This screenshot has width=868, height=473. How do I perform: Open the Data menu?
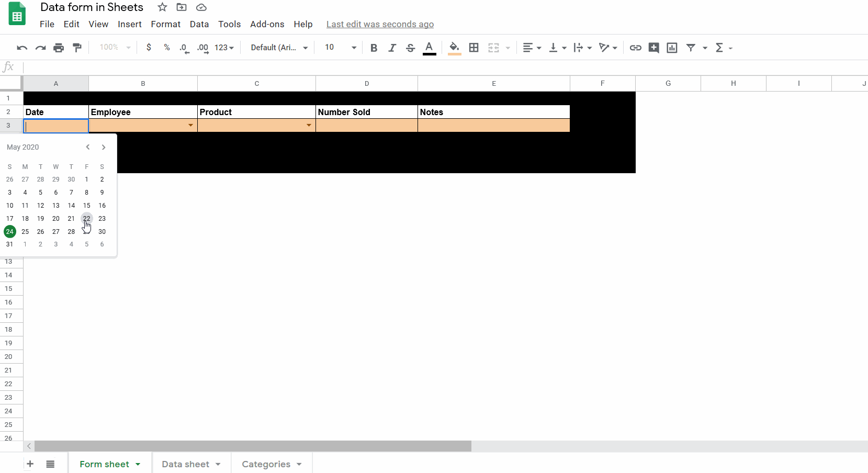(199, 24)
